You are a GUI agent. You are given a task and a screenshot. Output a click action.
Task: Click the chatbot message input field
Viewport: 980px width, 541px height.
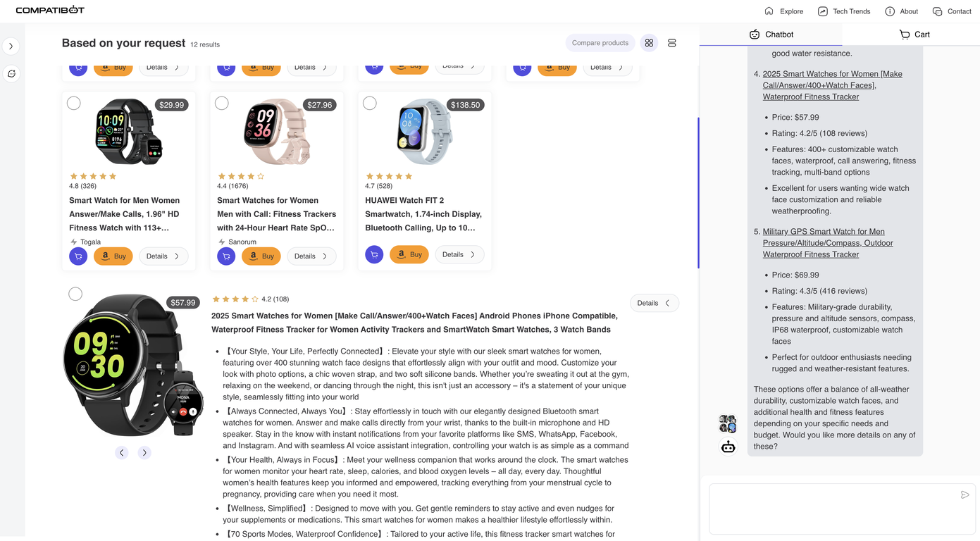(x=831, y=509)
